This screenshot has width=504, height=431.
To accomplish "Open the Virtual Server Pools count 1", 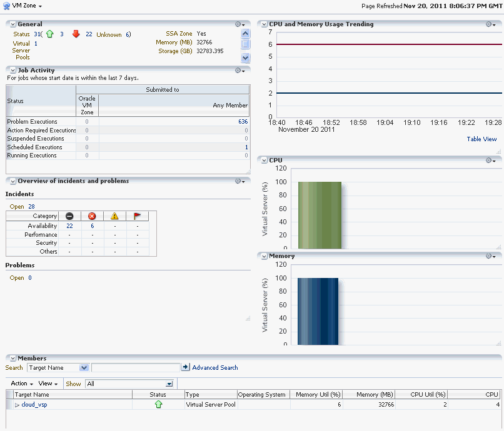I will 36,43.
